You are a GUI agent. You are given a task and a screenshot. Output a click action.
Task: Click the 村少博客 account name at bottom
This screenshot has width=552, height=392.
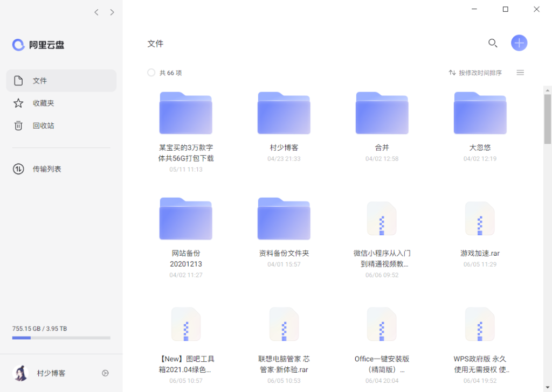point(51,373)
